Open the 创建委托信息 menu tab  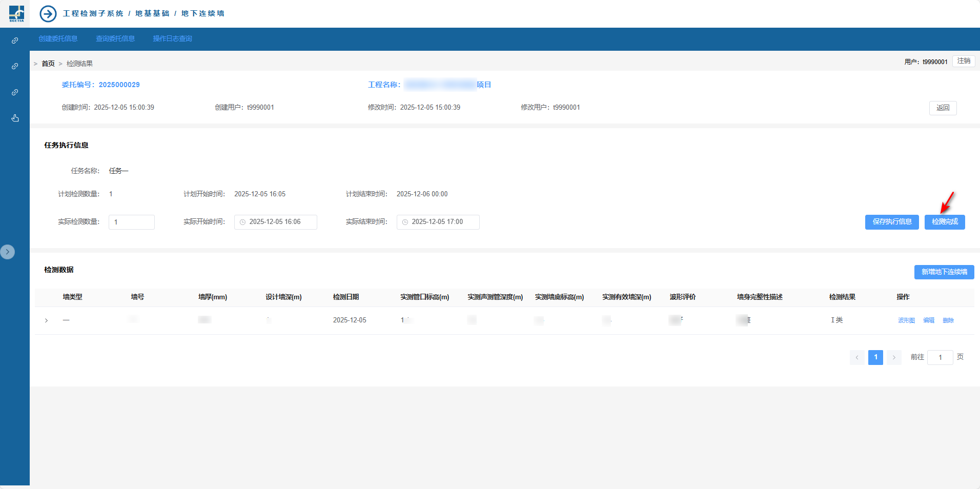tap(58, 39)
